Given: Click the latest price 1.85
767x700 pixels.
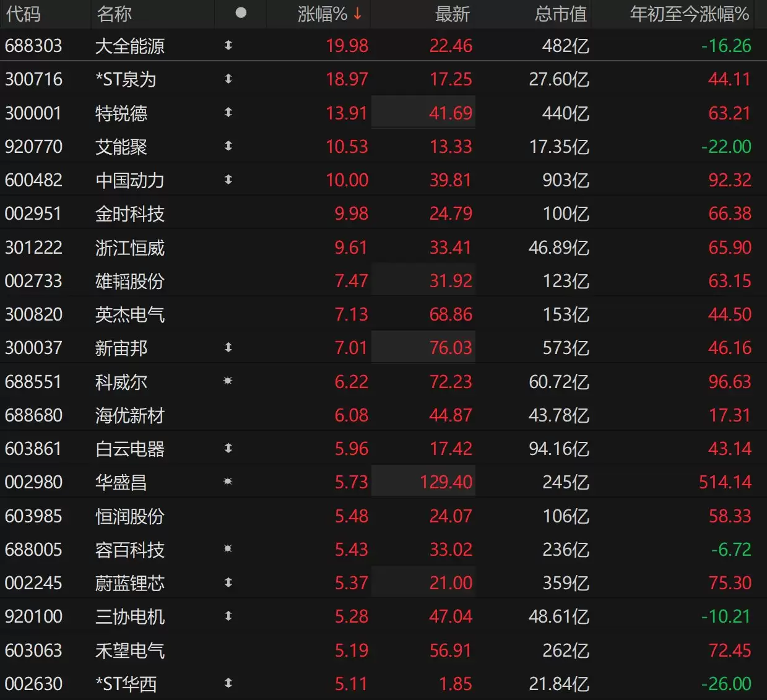Looking at the screenshot, I should (456, 684).
